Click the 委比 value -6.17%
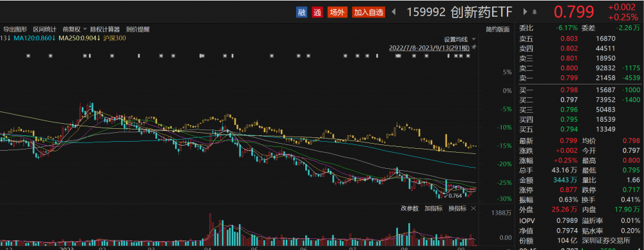Image resolution: width=644 pixels, height=250 pixels. coord(566,28)
